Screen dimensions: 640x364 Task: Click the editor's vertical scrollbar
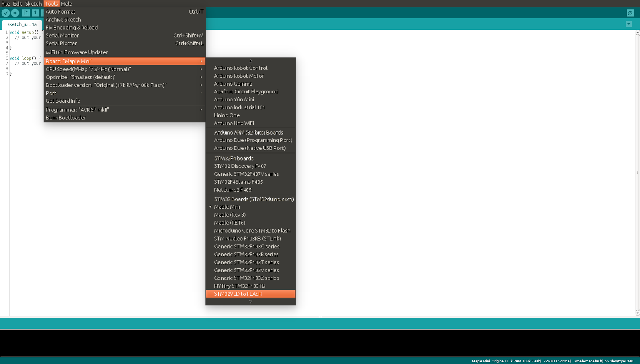637,172
